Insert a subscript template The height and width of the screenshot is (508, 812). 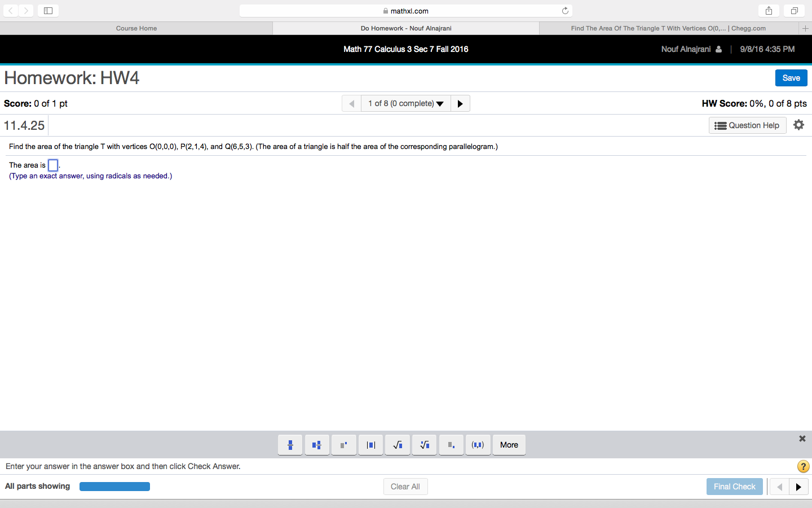[x=451, y=445]
